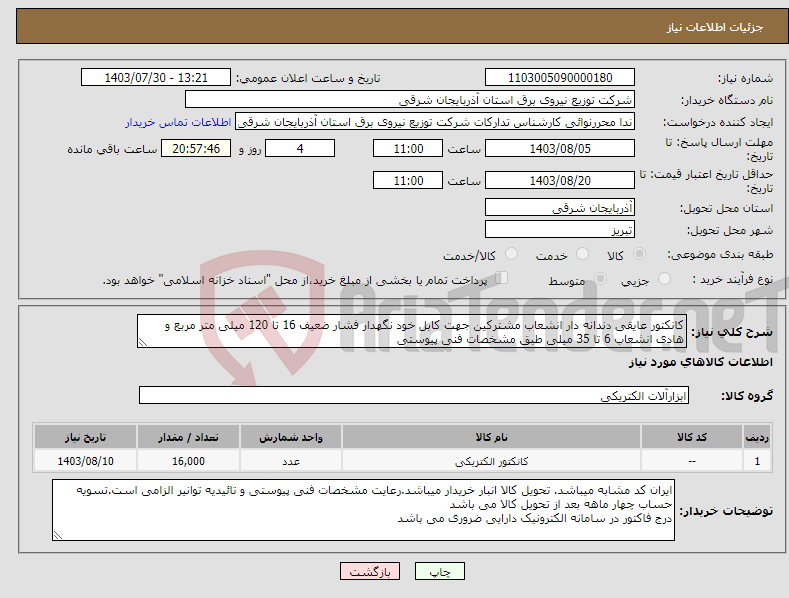This screenshot has width=789, height=598.
Task: Click the نام کالا column header
Action: (x=491, y=437)
